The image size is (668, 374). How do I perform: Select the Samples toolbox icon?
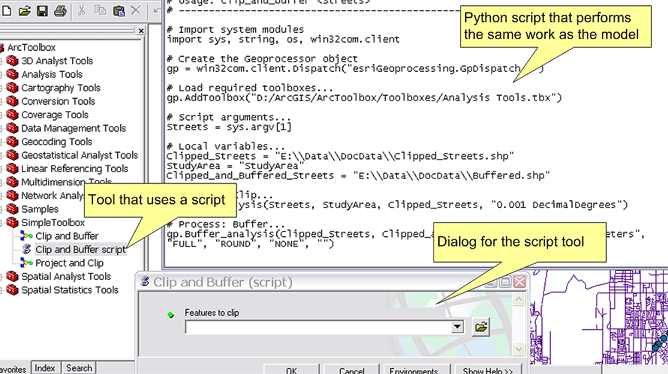(12, 209)
